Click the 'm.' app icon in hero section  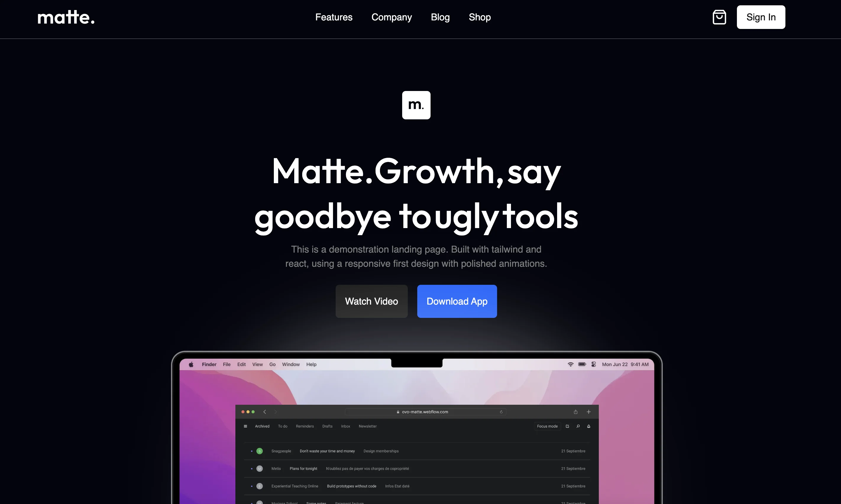(416, 105)
